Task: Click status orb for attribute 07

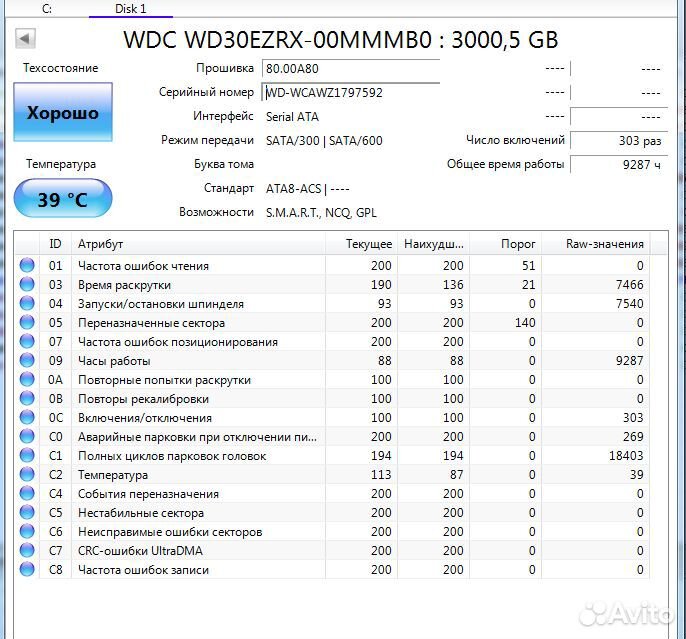Action: point(27,341)
